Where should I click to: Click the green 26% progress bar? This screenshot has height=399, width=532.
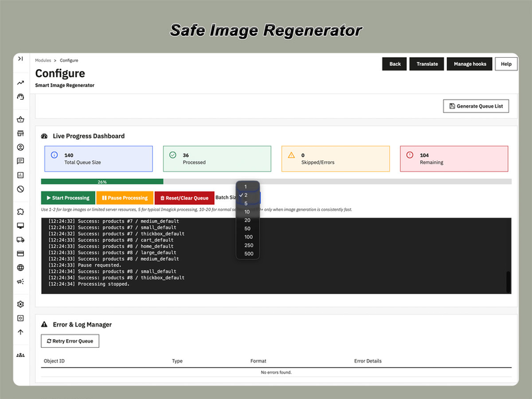[x=102, y=182]
